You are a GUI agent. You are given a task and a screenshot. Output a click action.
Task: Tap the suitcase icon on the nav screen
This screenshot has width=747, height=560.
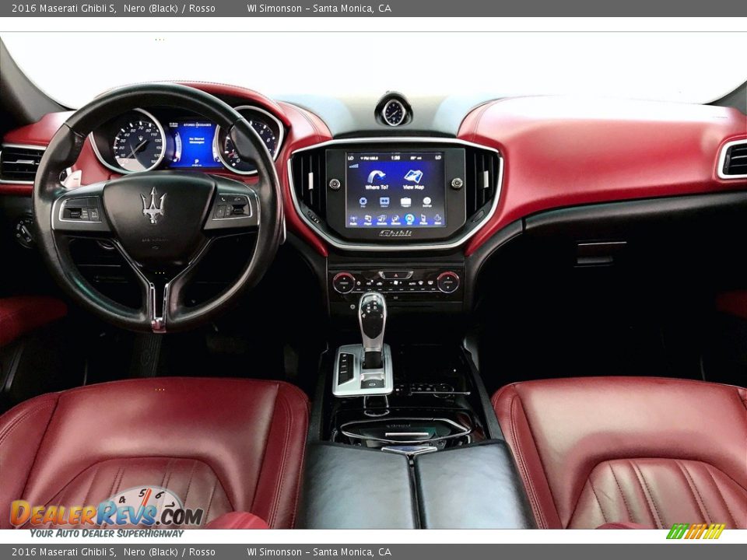pyautogui.click(x=406, y=202)
